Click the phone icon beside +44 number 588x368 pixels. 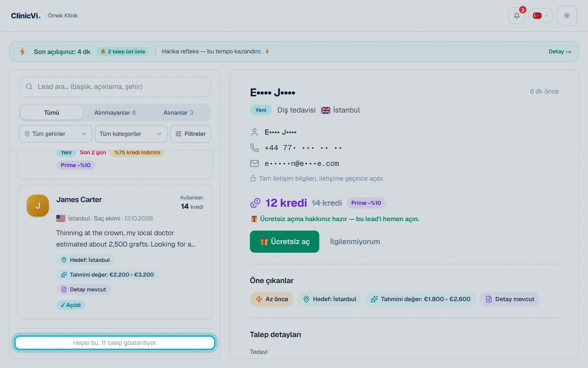(254, 148)
